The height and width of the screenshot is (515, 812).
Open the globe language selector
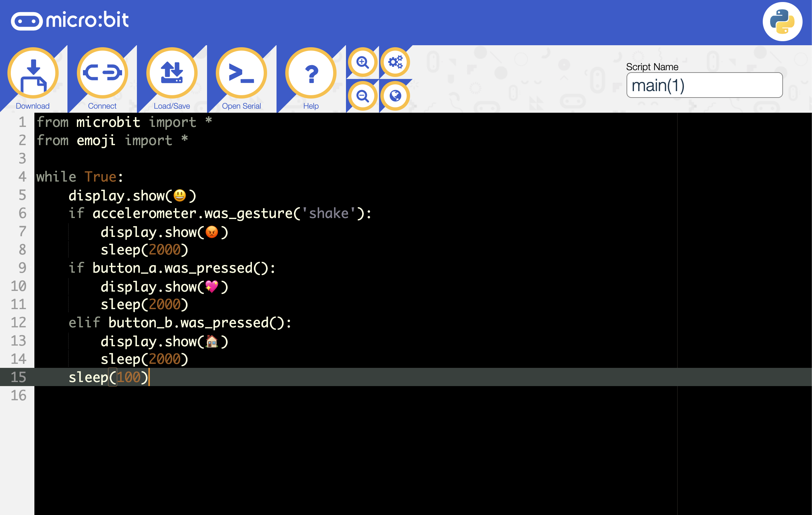(395, 96)
